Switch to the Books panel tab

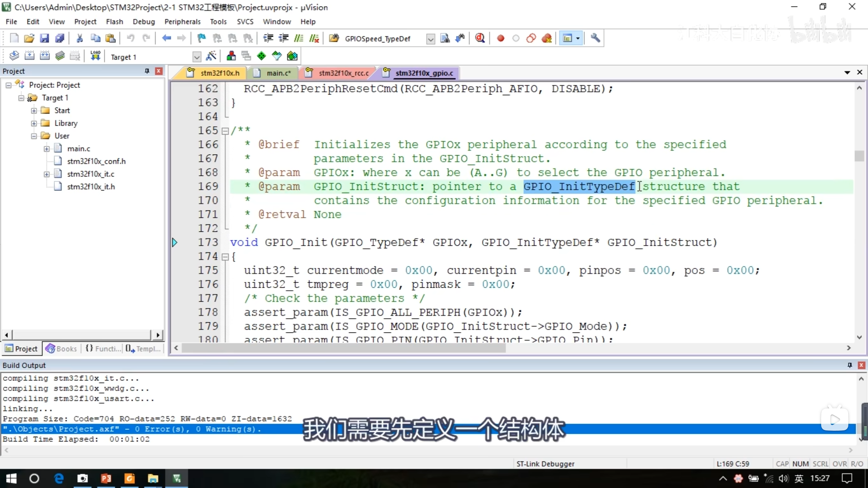(62, 349)
